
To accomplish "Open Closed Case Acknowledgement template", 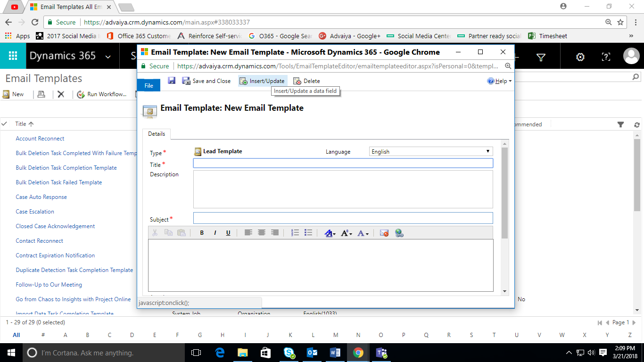I will click(x=55, y=226).
